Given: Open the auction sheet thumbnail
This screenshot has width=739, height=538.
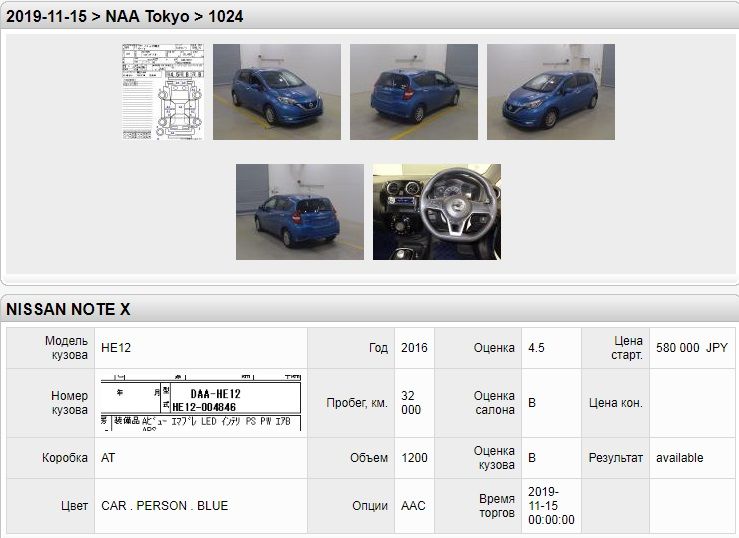Looking at the screenshot, I should [163, 92].
